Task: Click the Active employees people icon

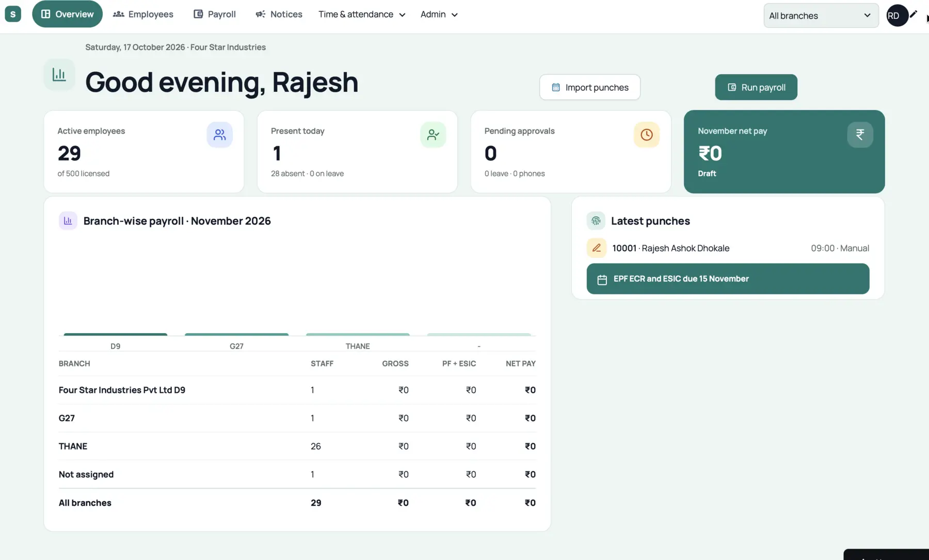Action: coord(220,135)
